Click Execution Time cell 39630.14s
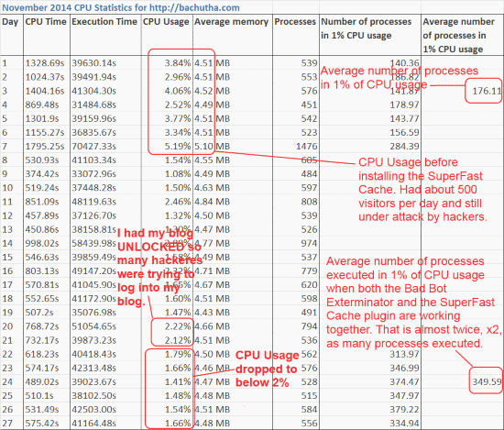Screen dimensions: 504x430 point(93,63)
